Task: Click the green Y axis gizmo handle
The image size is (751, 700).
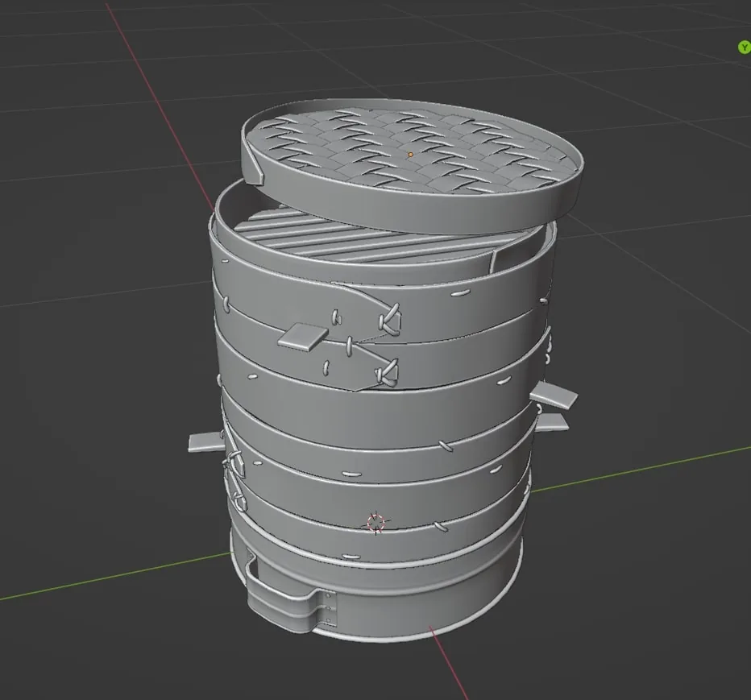Action: pyautogui.click(x=744, y=47)
